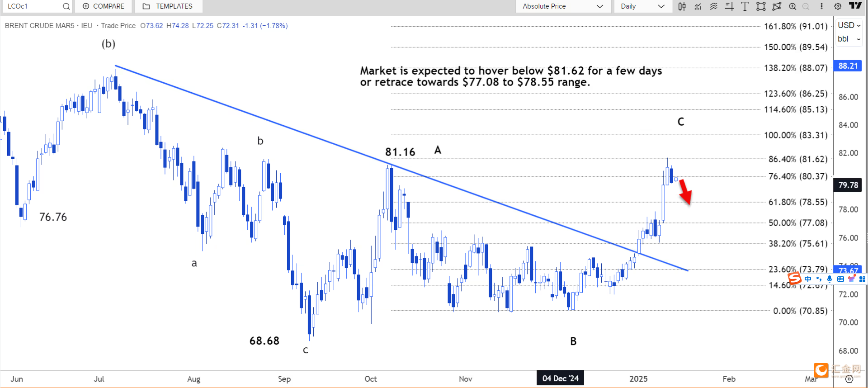Open the Absolute Price dropdown
The height and width of the screenshot is (388, 868).
click(x=563, y=6)
